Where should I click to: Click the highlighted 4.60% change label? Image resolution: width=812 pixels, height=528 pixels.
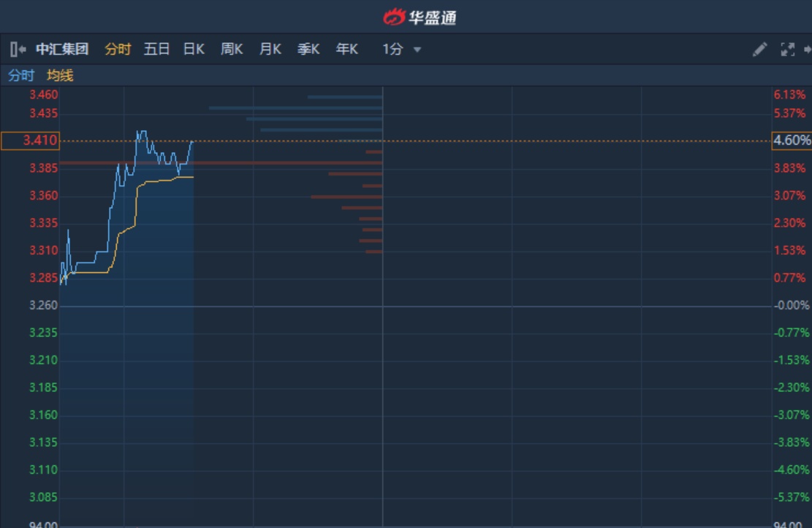pyautogui.click(x=792, y=140)
